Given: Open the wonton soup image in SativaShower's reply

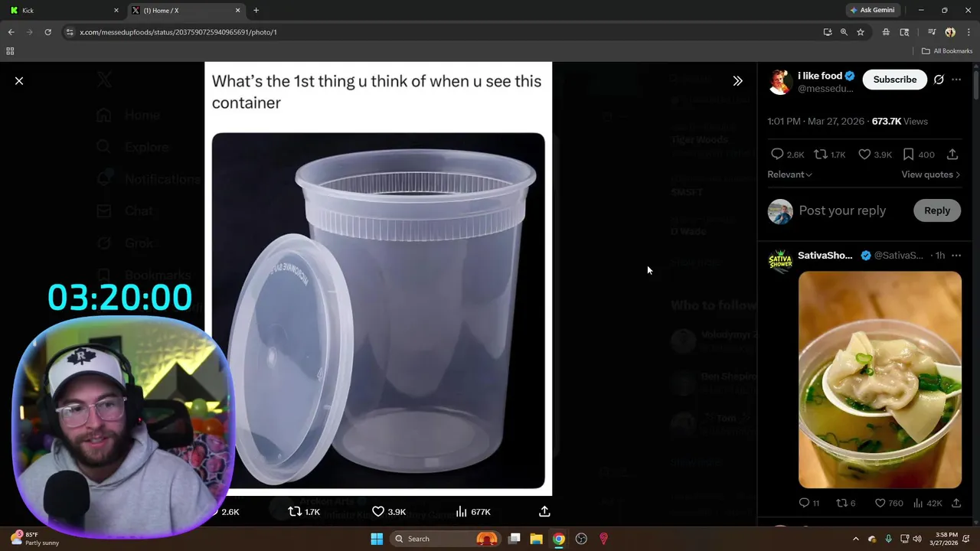Looking at the screenshot, I should pos(880,380).
